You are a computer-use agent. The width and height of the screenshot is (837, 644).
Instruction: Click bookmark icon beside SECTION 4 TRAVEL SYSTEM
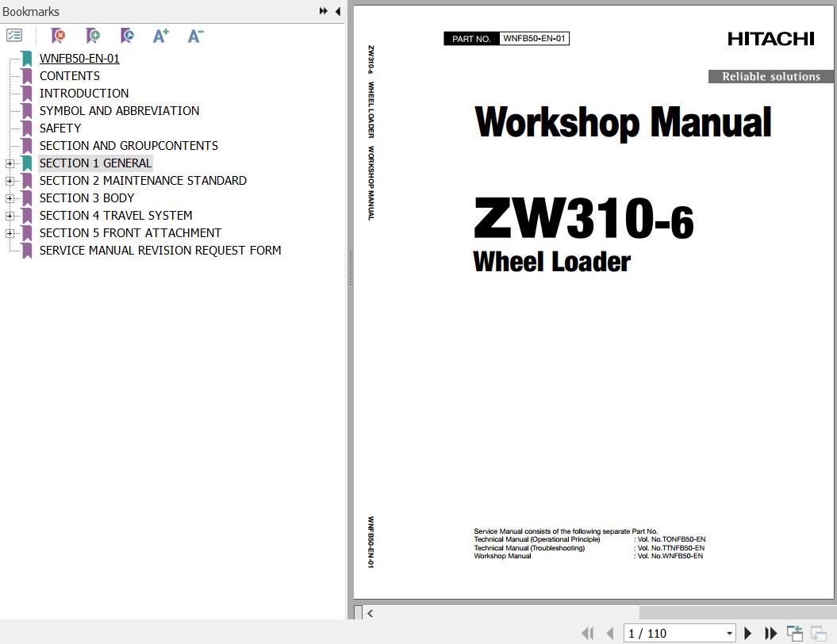click(27, 216)
